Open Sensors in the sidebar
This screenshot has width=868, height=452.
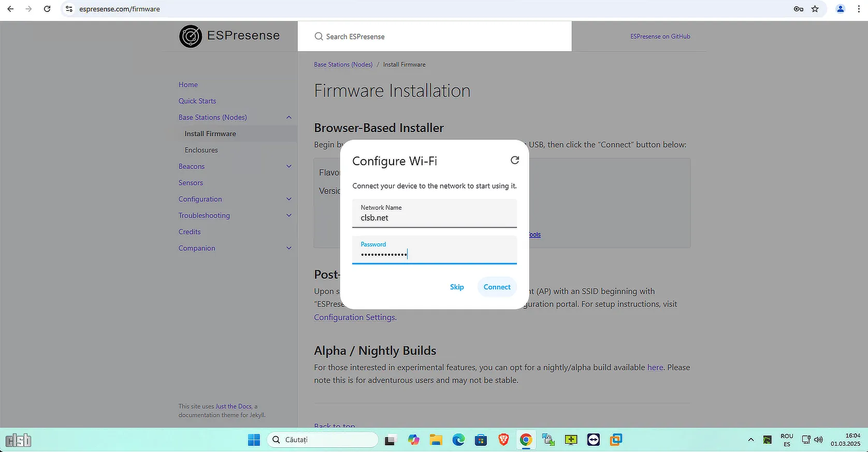[x=191, y=183]
